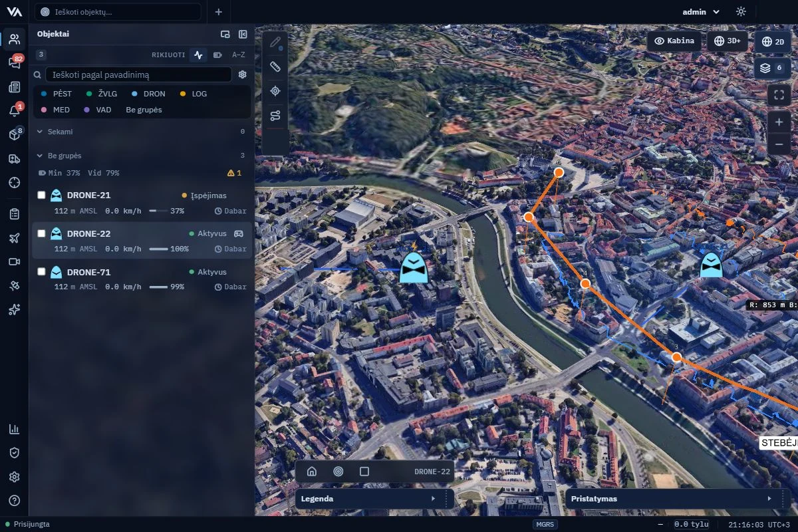Open the medical vehicle sidebar icon
The image size is (798, 532).
[x=14, y=158]
